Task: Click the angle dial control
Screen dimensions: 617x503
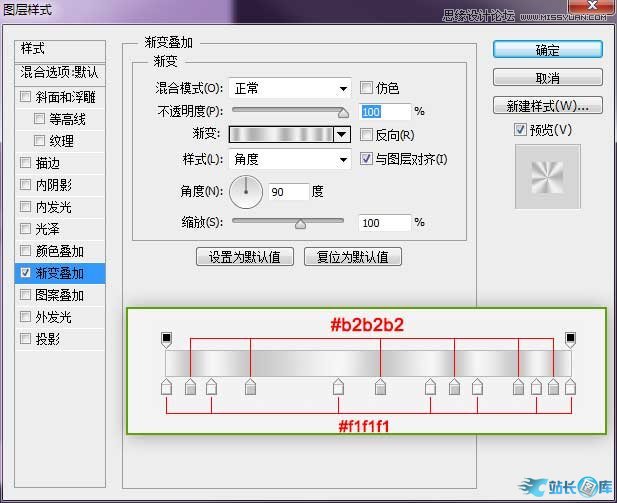Action: (246, 191)
